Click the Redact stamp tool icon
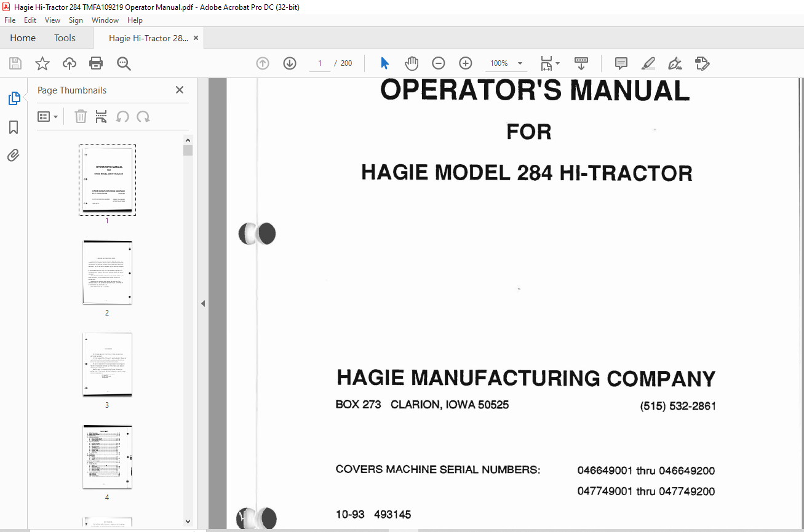Image resolution: width=804 pixels, height=532 pixels. point(702,63)
